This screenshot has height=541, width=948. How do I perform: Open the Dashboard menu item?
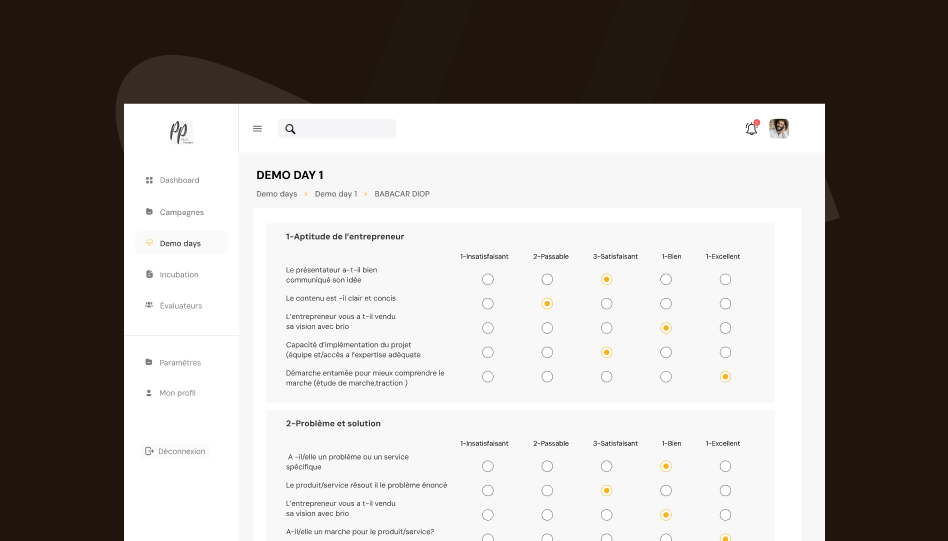tap(181, 180)
